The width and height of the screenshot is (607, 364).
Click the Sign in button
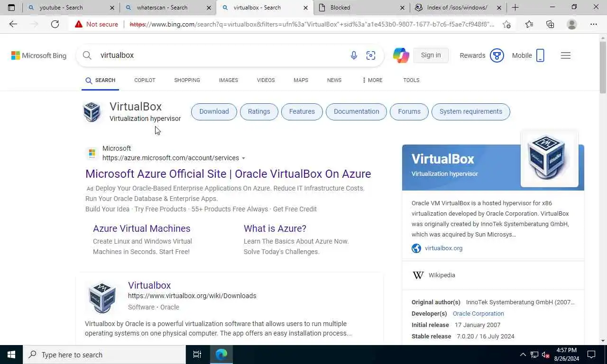click(x=431, y=55)
